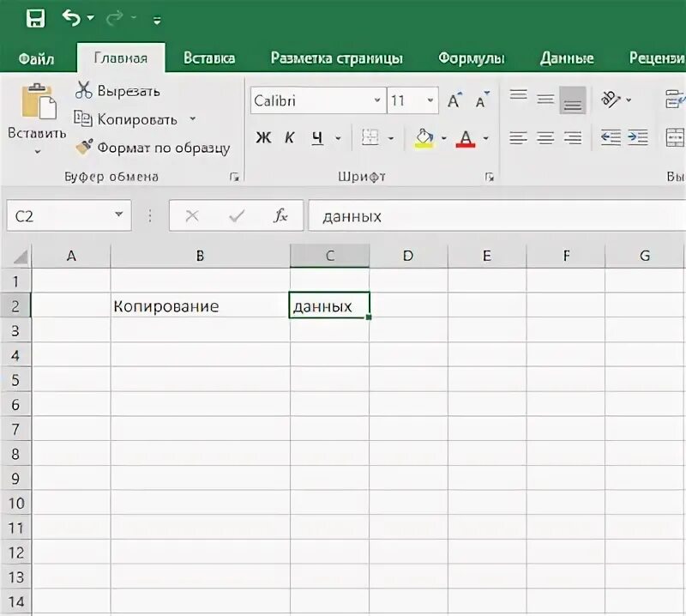
Task: Increase font size with large A icon
Action: point(454,100)
